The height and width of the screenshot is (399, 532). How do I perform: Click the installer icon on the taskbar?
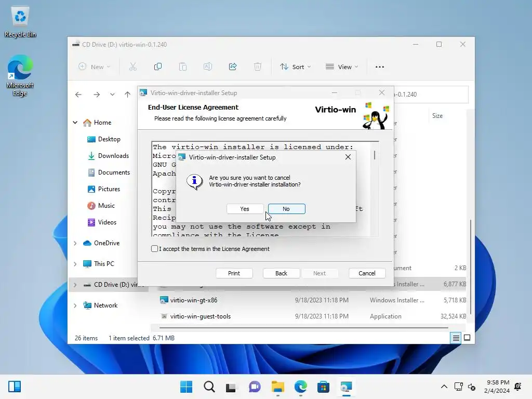coord(347,387)
